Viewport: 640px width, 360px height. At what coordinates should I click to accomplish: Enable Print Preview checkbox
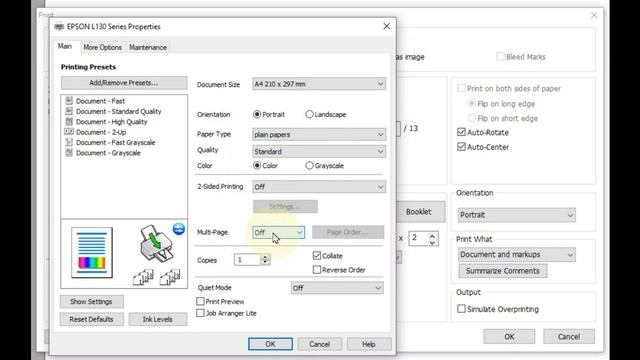coord(200,301)
